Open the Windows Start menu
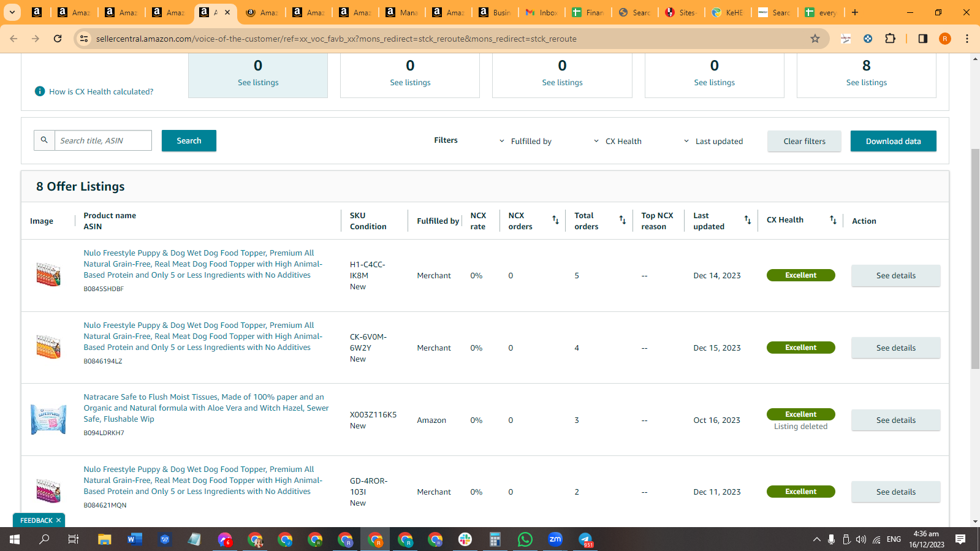 click(15, 539)
